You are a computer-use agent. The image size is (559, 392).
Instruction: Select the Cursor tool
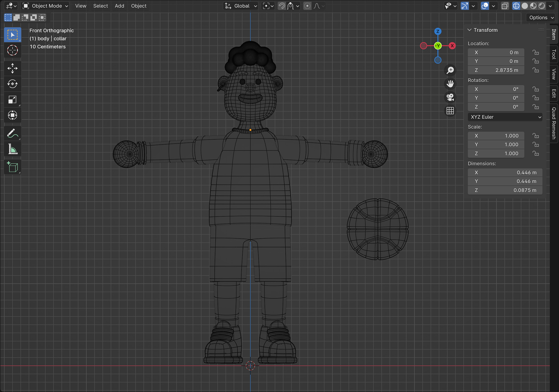[x=12, y=50]
